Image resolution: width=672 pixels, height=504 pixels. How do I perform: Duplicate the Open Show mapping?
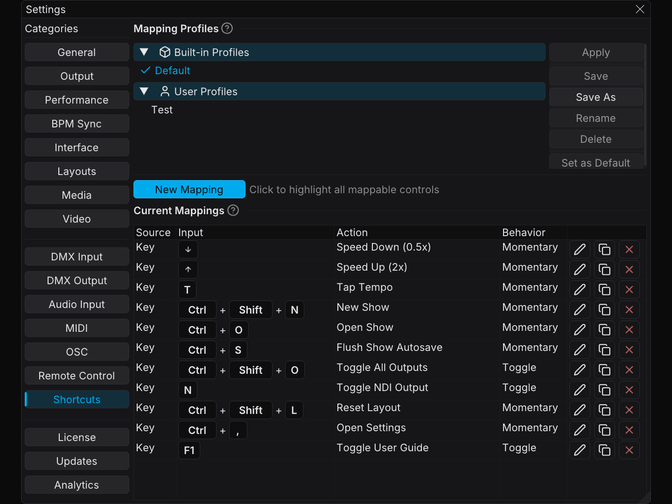[x=604, y=330]
